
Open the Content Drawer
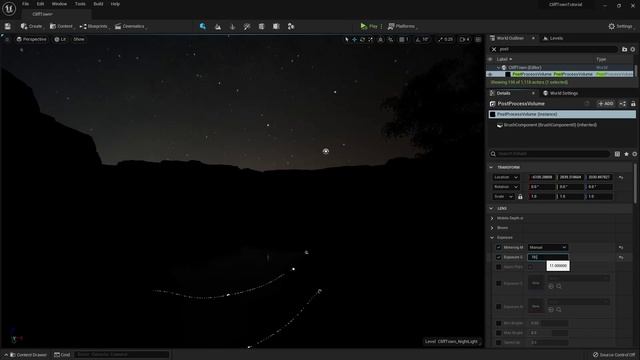tap(28, 355)
